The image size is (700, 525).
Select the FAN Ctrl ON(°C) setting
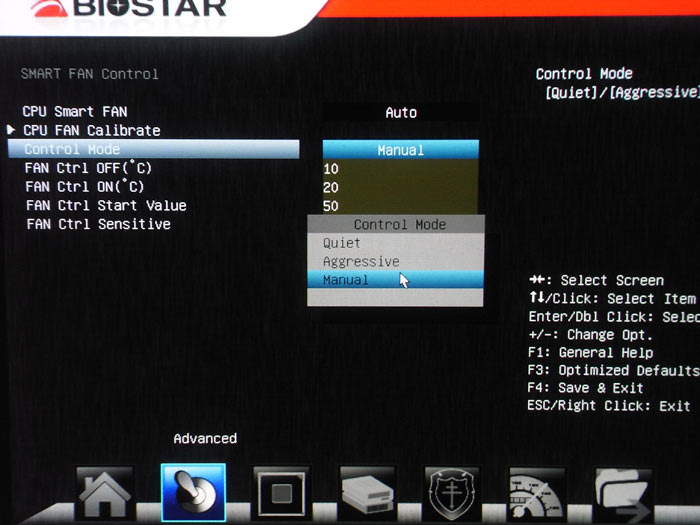pos(84,187)
